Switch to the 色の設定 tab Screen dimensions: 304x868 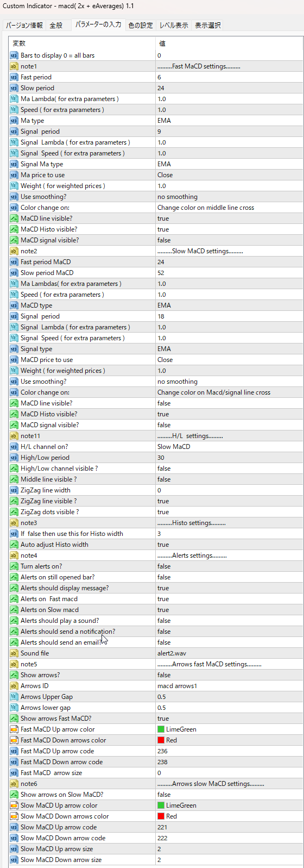(x=141, y=26)
